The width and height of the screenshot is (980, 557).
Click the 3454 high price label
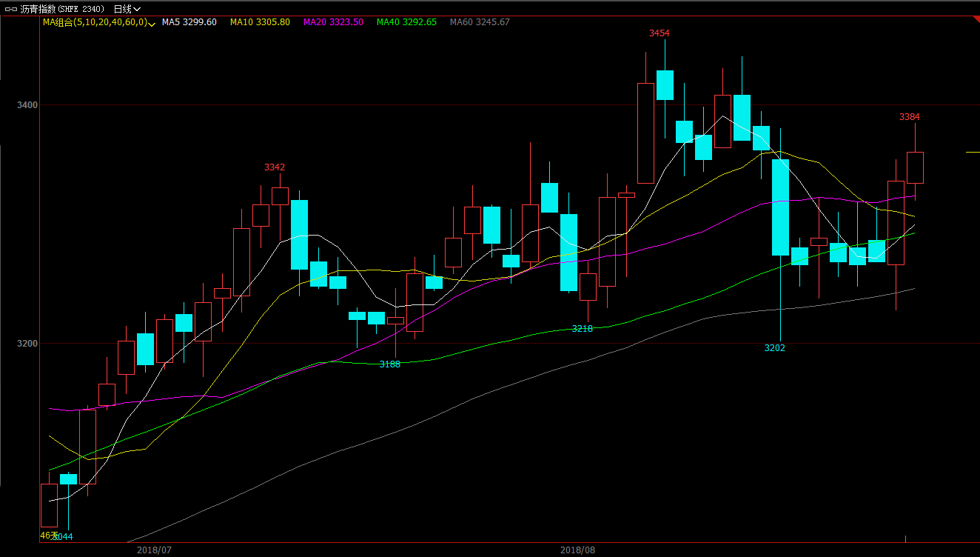pyautogui.click(x=660, y=33)
